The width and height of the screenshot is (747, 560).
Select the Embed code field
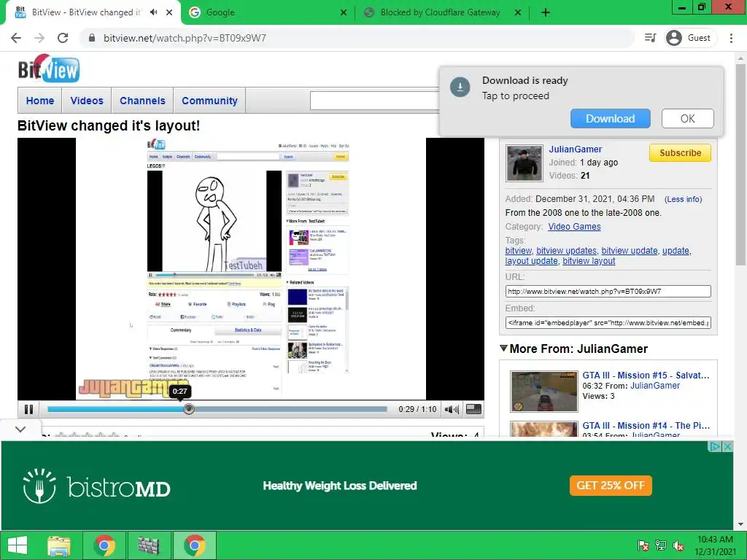coord(608,323)
